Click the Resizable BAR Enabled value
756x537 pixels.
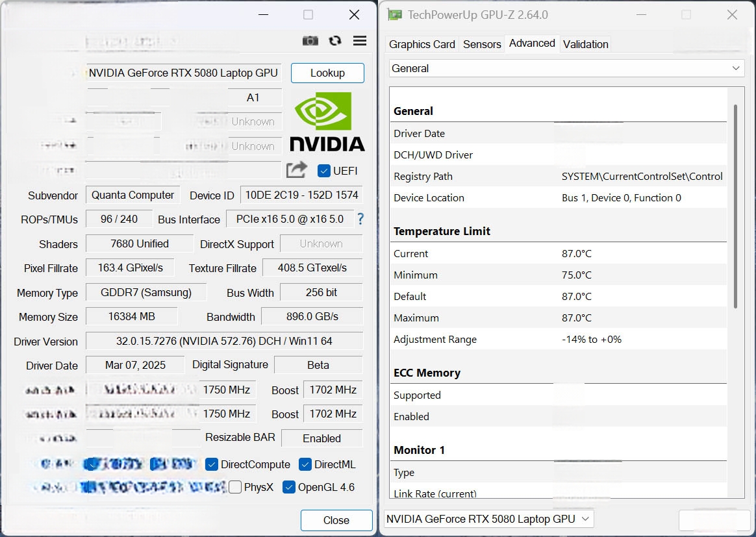(321, 438)
